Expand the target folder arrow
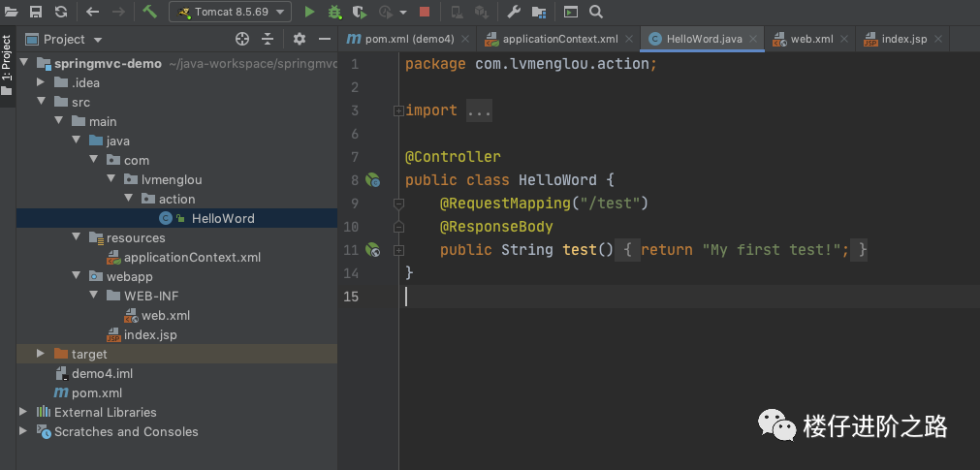980x470 pixels. pyautogui.click(x=41, y=354)
